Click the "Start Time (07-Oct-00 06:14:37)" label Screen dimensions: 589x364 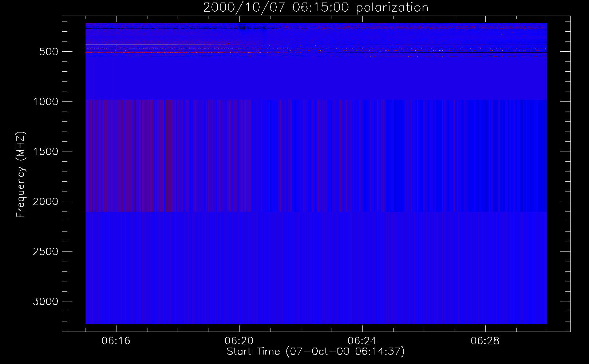pyautogui.click(x=316, y=352)
